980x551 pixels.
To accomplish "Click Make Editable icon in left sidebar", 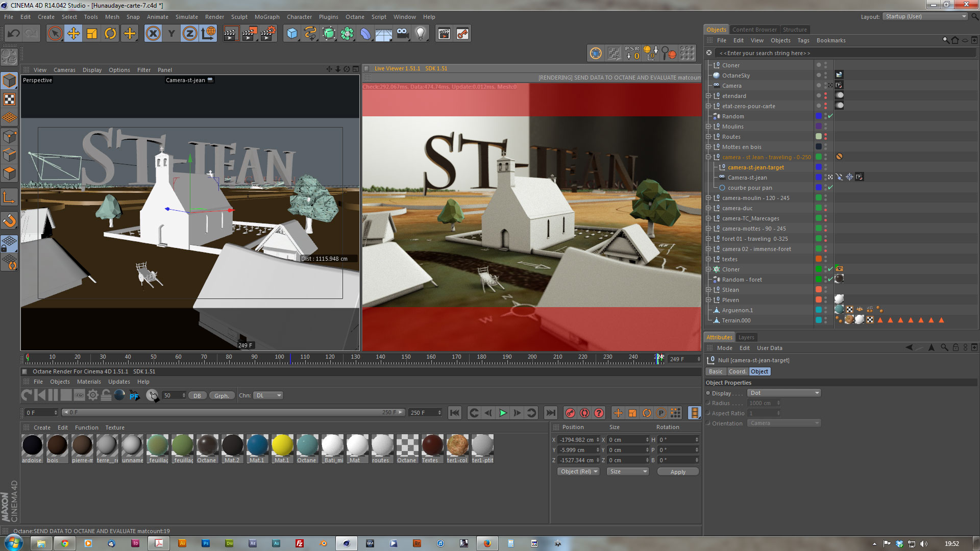I will (9, 56).
